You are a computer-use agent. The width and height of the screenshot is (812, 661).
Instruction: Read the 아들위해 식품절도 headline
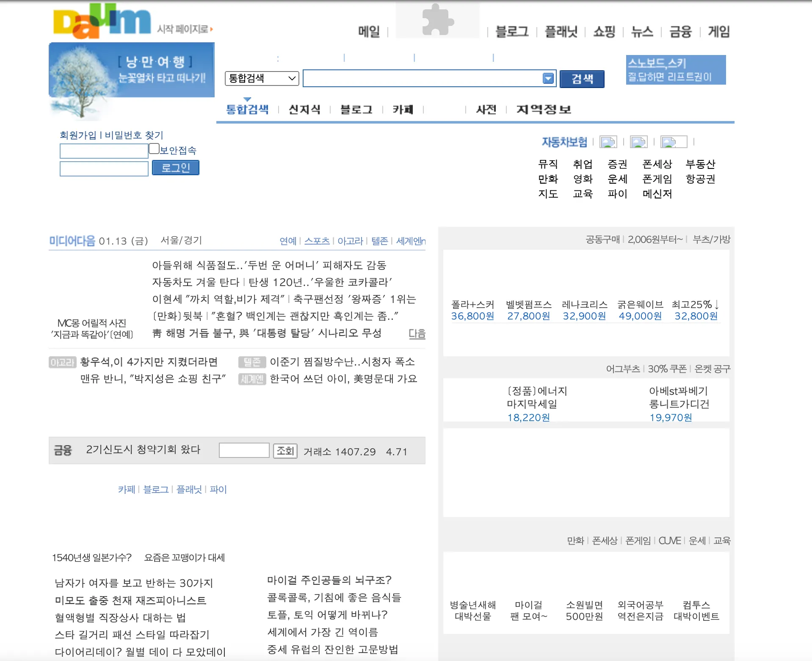click(269, 265)
